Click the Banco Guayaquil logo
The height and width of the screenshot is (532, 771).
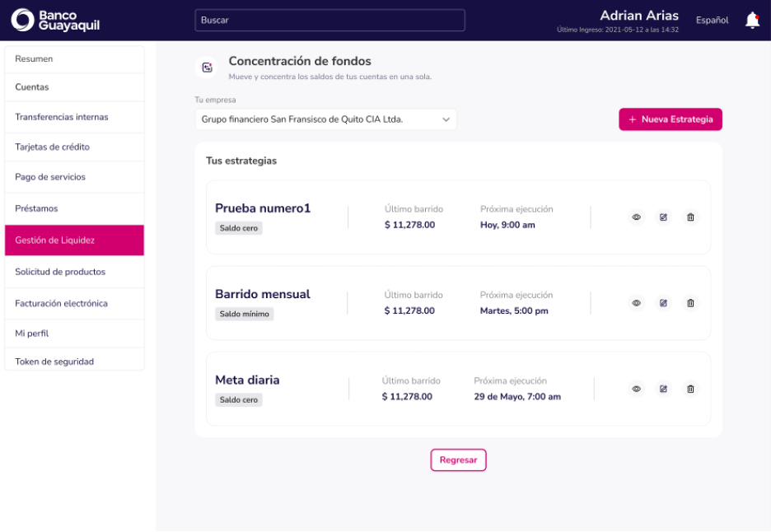(55, 20)
